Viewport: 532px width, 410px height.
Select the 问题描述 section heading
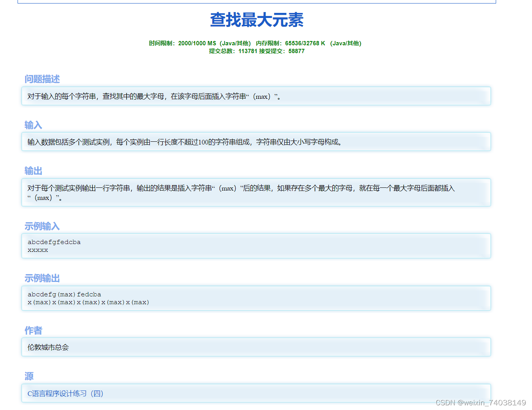pos(42,79)
